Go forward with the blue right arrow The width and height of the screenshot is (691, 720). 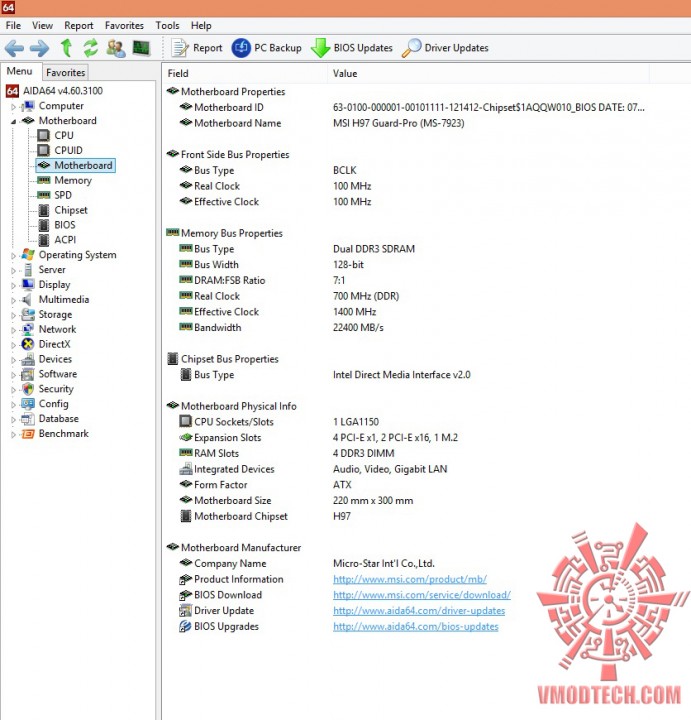pyautogui.click(x=40, y=48)
